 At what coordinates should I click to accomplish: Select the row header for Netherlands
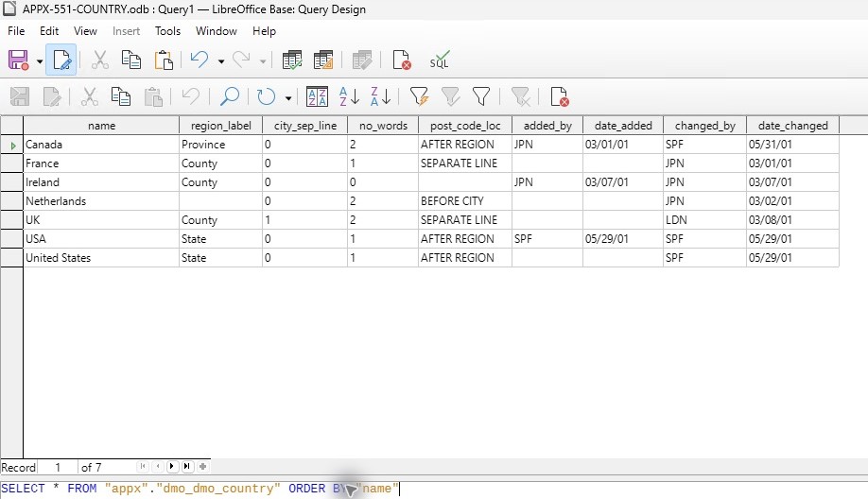point(11,201)
